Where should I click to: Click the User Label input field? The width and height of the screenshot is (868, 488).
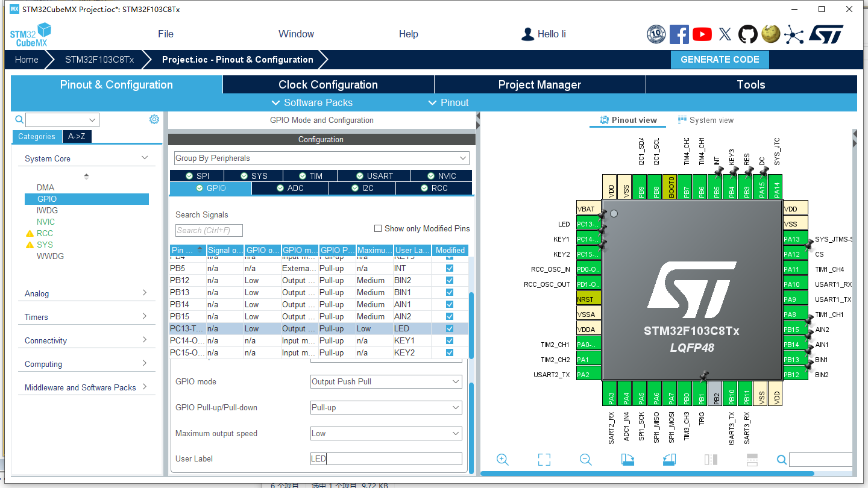click(386, 458)
